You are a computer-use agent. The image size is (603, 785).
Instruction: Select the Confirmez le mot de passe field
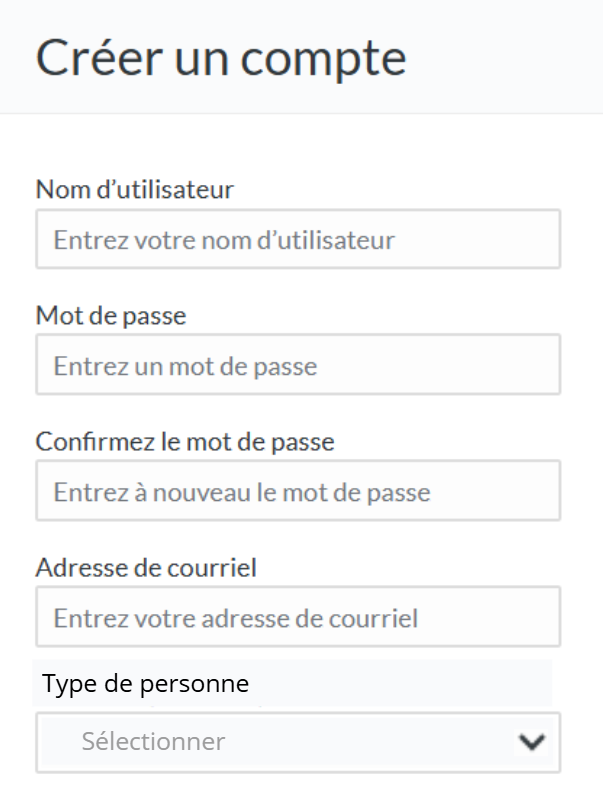tap(298, 492)
